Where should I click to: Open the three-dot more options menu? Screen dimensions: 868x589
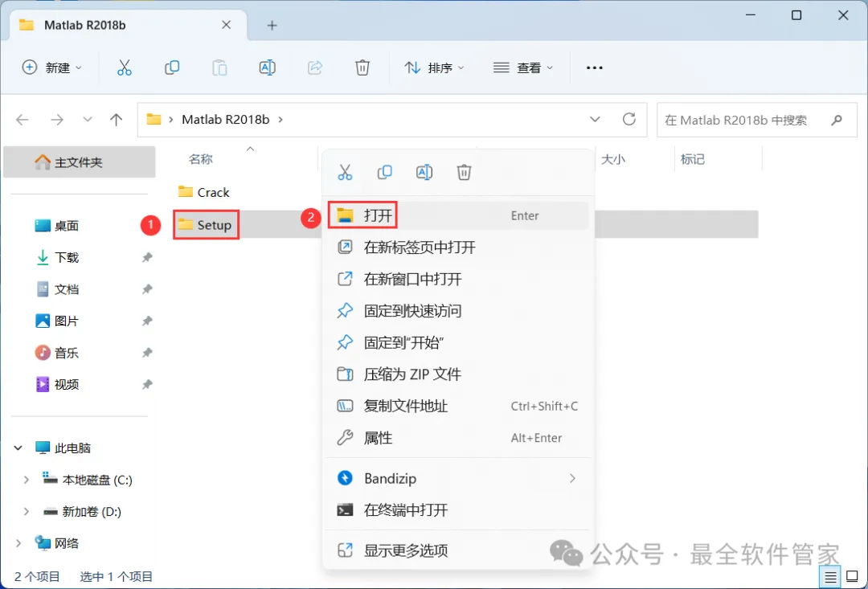click(x=595, y=67)
